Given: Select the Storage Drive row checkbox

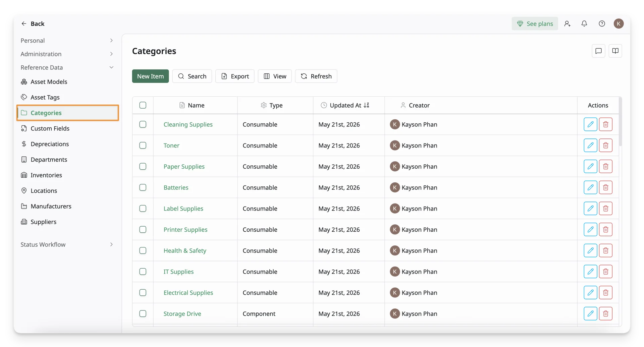Looking at the screenshot, I should point(143,314).
